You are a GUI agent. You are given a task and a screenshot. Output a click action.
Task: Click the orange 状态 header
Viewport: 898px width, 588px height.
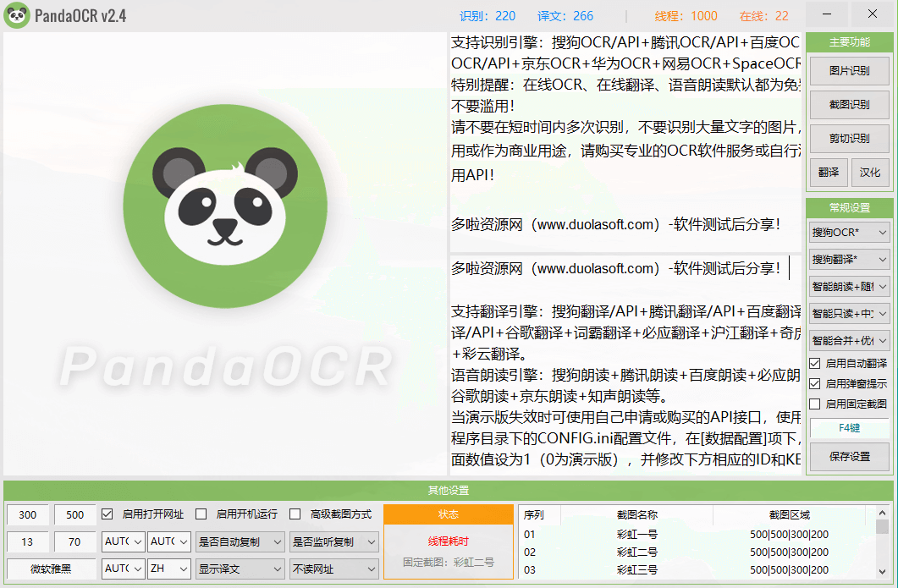(x=449, y=514)
